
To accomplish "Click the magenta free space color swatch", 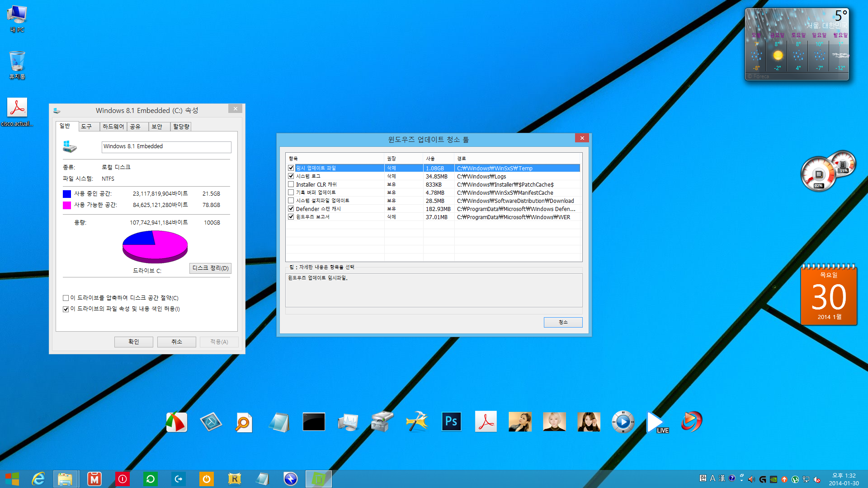I will tap(67, 206).
